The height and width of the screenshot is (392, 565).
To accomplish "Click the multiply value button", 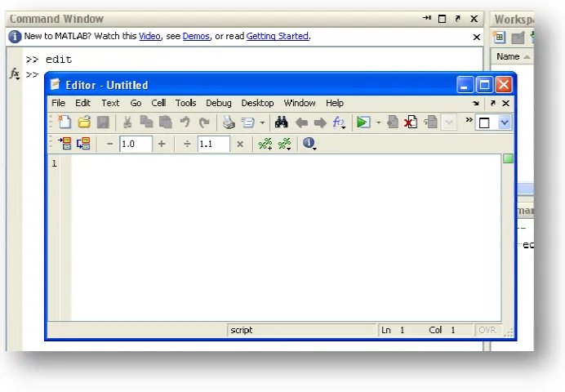I will [x=240, y=144].
